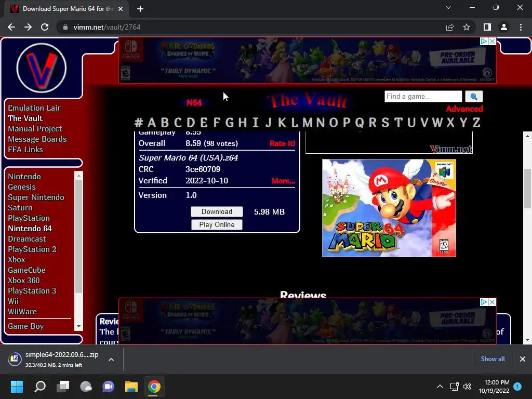The image size is (532, 399).
Task: Close the bottom banner ad with X icon
Action: (492, 302)
